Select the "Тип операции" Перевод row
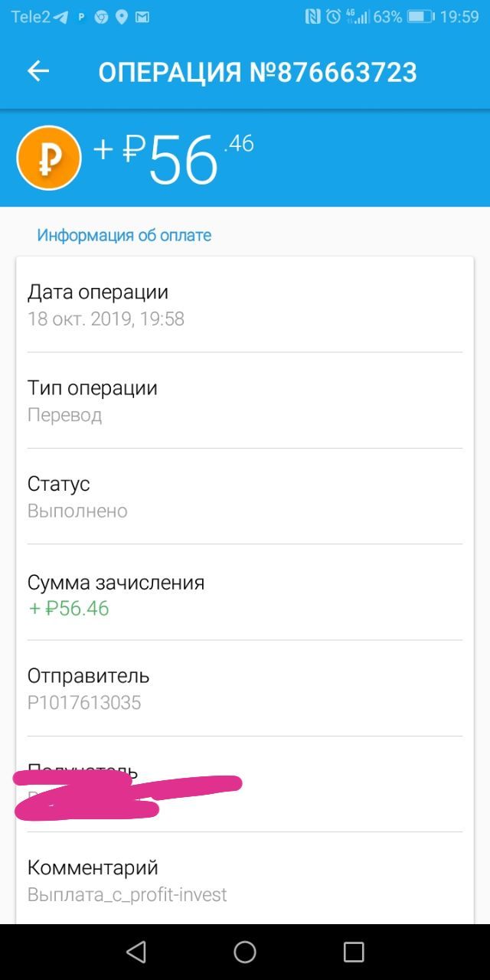490x980 pixels. [245, 400]
